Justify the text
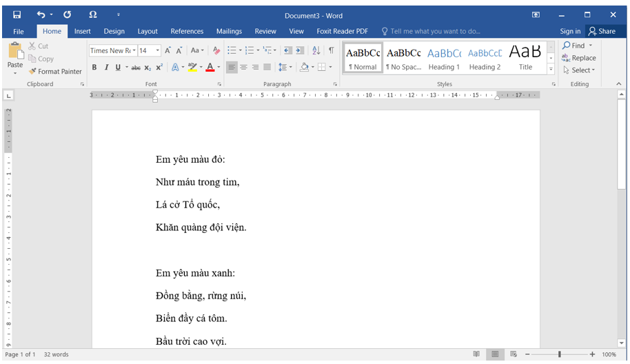630x364 pixels. click(x=267, y=67)
